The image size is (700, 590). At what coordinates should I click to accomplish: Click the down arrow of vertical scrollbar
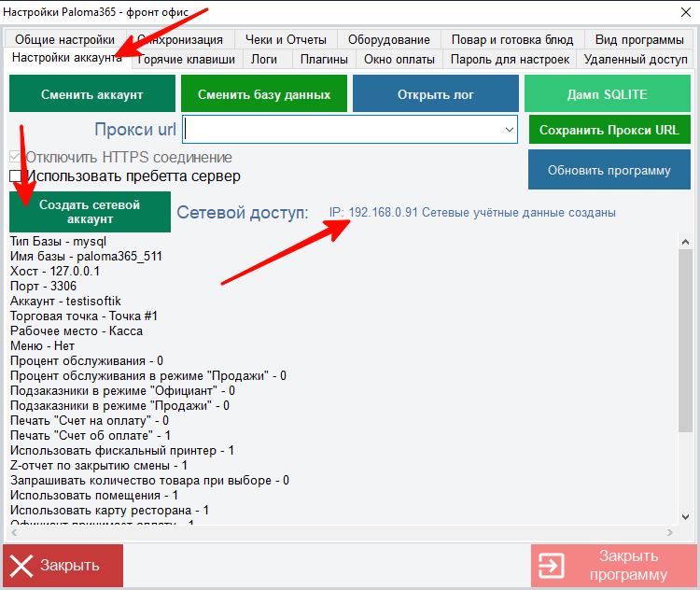click(x=685, y=517)
